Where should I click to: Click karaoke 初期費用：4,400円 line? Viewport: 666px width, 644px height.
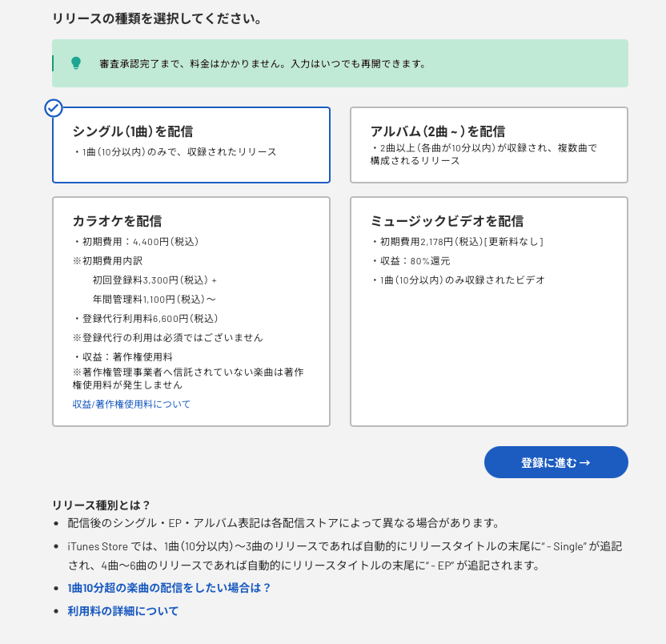[136, 242]
